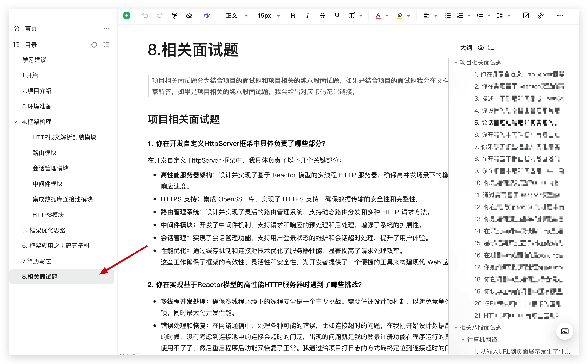The image size is (588, 364).
Task: Locate current document with crosshair icon
Action: click(x=94, y=45)
